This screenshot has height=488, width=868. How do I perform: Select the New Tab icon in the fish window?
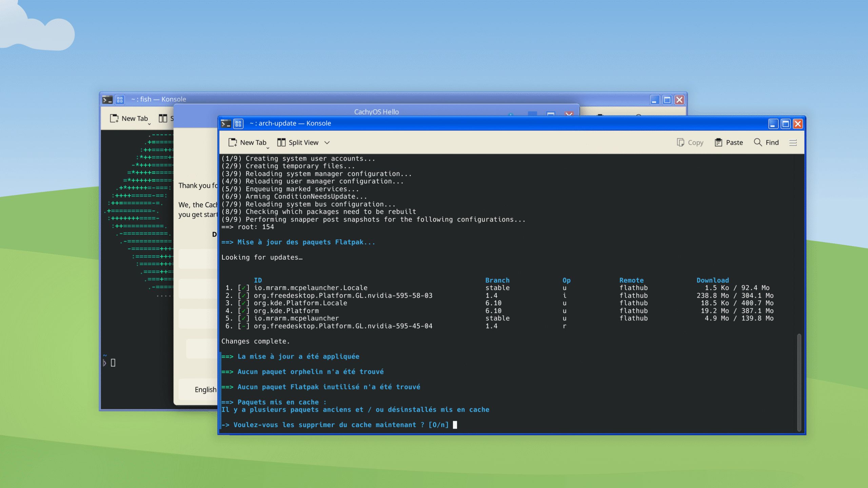pos(114,118)
